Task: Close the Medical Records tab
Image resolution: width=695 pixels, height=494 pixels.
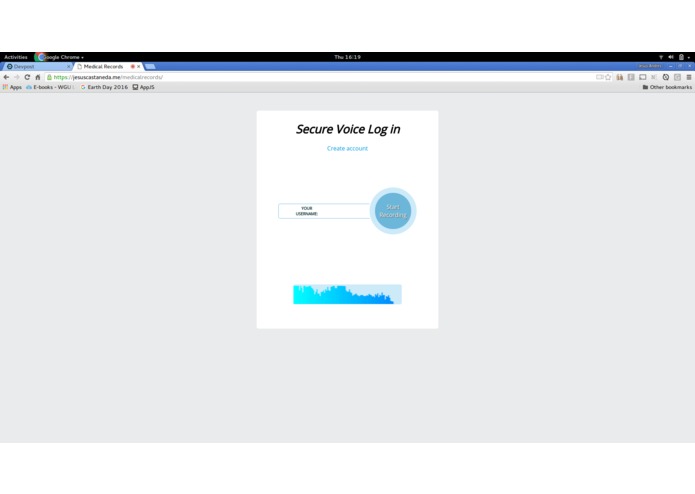Action: (x=139, y=66)
